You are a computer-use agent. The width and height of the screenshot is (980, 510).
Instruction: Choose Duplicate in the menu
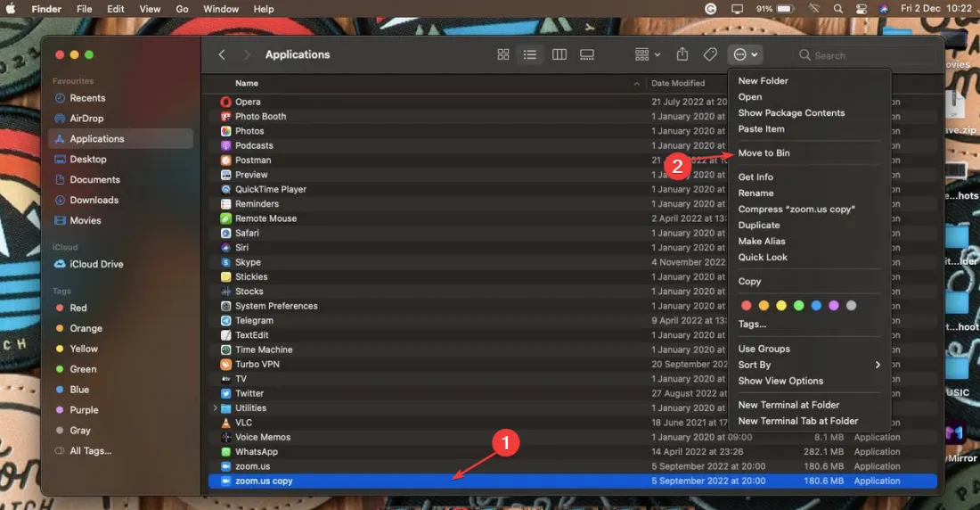click(x=759, y=226)
